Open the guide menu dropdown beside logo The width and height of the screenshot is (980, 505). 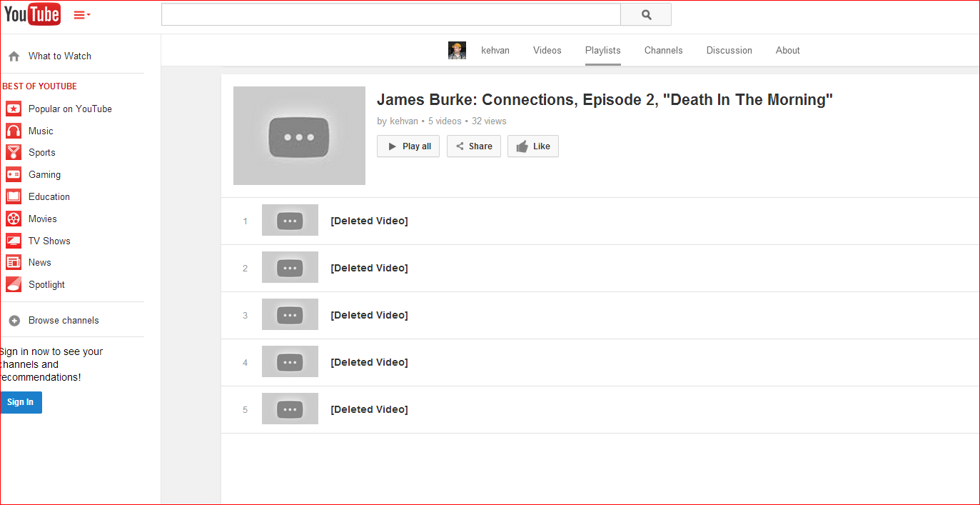point(82,15)
